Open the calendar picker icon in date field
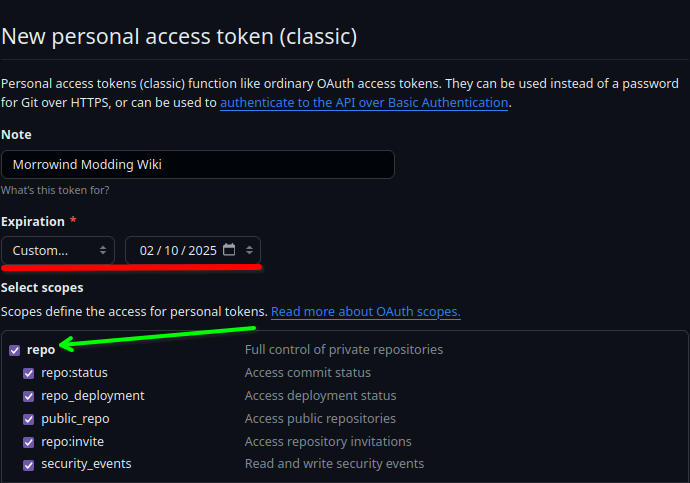 pyautogui.click(x=229, y=250)
